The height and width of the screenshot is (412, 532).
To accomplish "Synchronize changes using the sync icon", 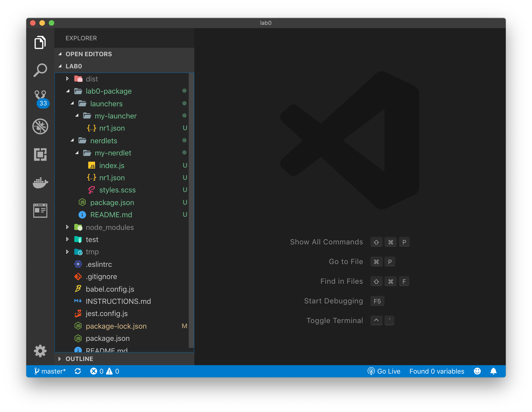I will click(x=78, y=371).
